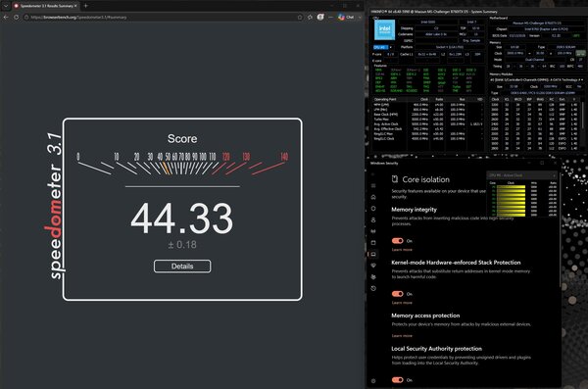Select the Base Clock (HFM) row in HWiNFO
Image resolution: width=588 pixels, height=389 pixels.
point(427,114)
